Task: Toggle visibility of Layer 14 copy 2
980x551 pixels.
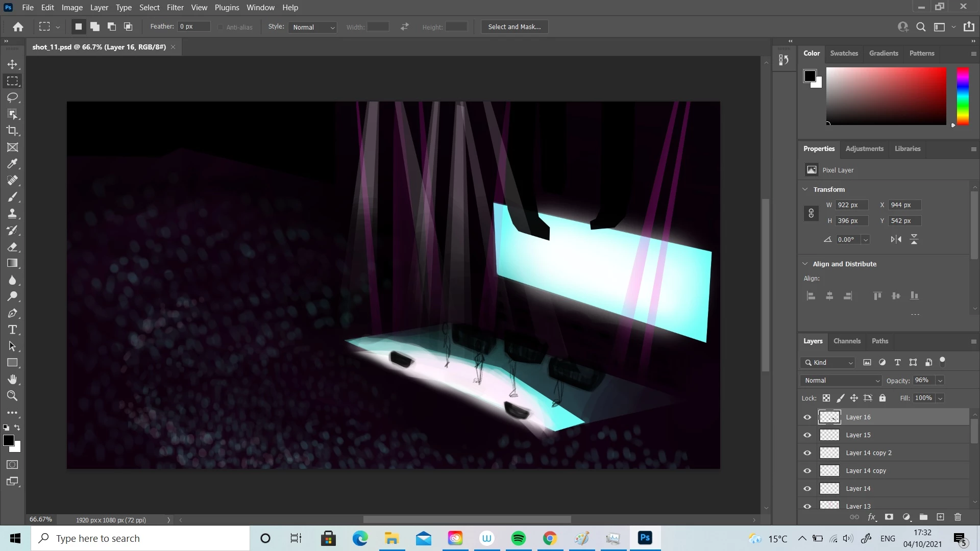Action: (x=807, y=453)
